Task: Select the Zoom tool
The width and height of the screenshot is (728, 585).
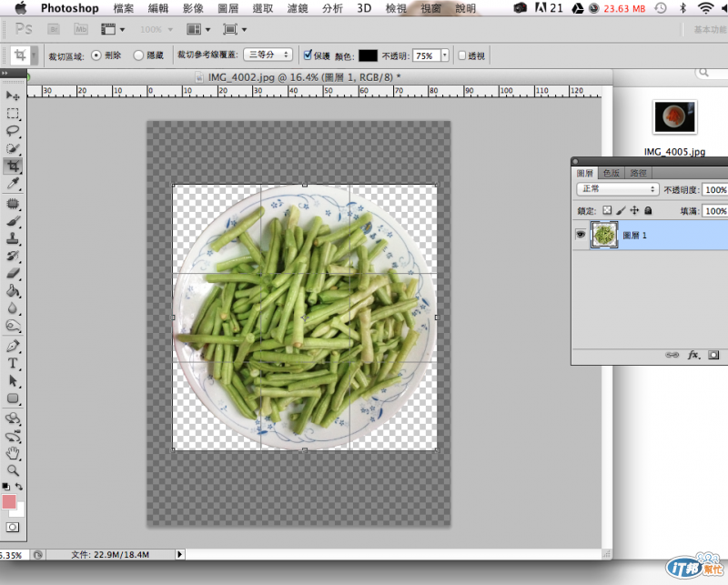Action: point(13,470)
